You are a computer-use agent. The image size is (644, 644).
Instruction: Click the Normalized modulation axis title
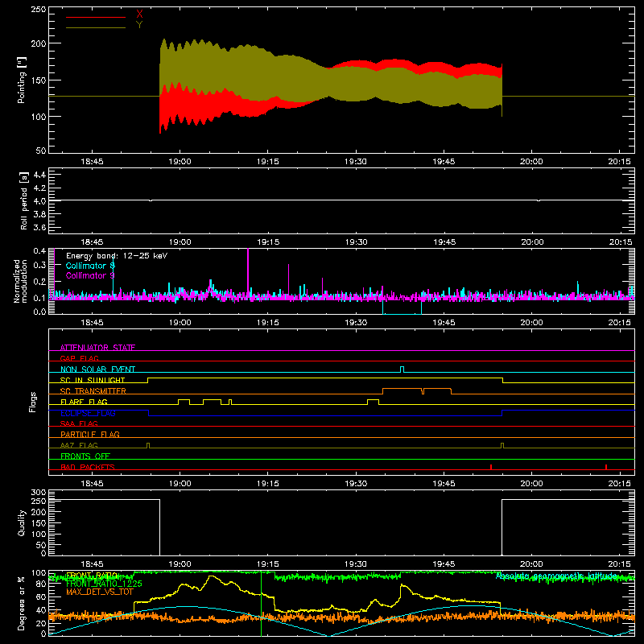point(21,281)
